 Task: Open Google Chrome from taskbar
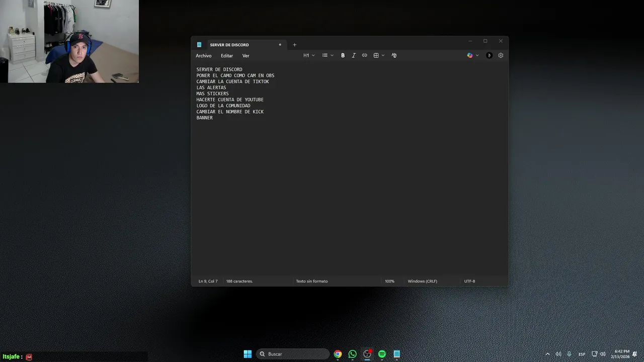(x=338, y=354)
